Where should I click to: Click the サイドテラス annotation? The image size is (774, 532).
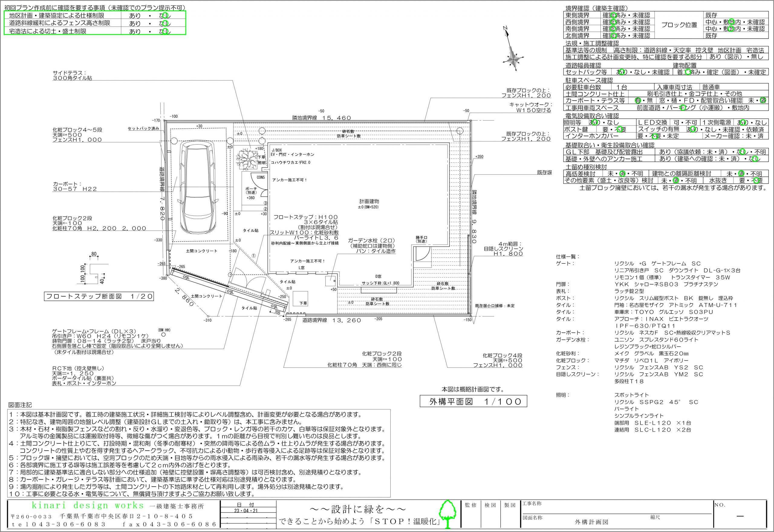tap(72, 75)
